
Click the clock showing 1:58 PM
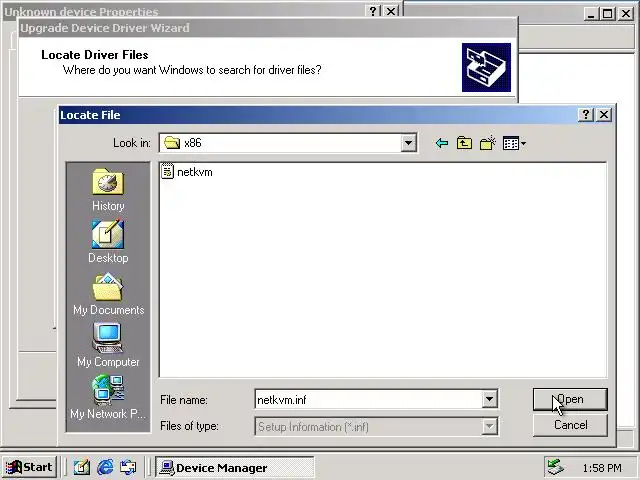(x=602, y=468)
